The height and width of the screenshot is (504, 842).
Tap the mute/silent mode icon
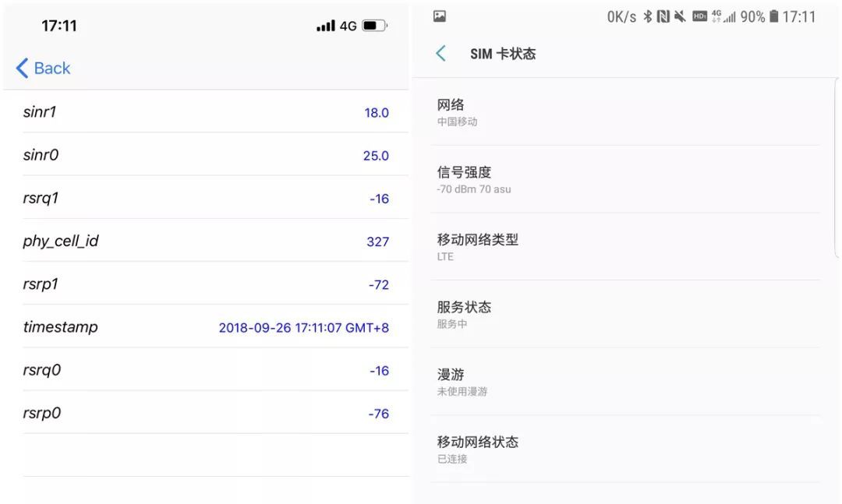pos(680,16)
